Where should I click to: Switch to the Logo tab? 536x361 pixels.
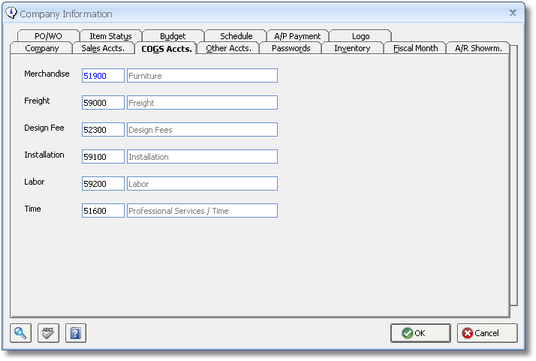coord(361,36)
